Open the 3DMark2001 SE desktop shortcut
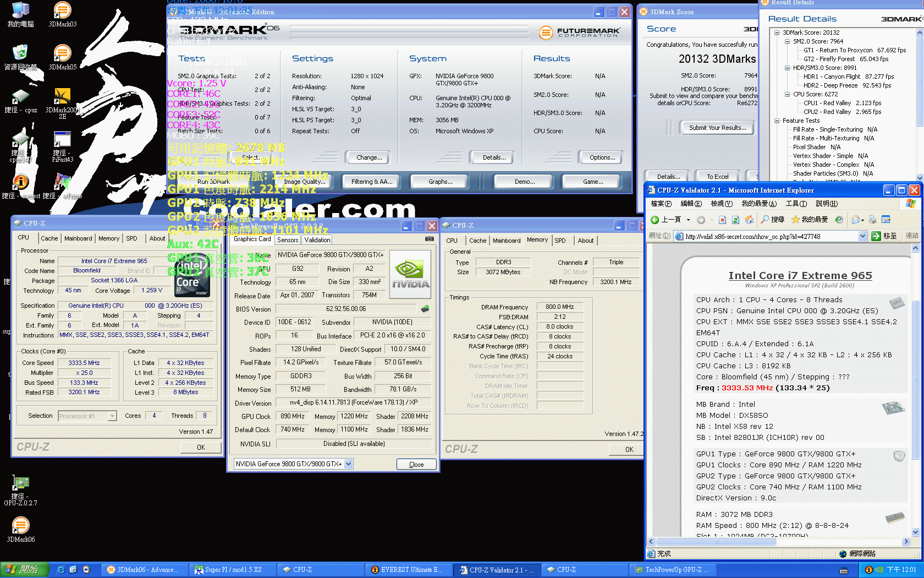 (x=62, y=103)
